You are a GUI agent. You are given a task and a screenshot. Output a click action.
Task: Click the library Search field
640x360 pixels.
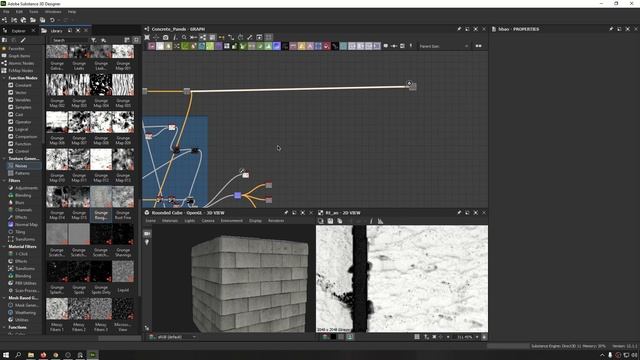pos(69,40)
